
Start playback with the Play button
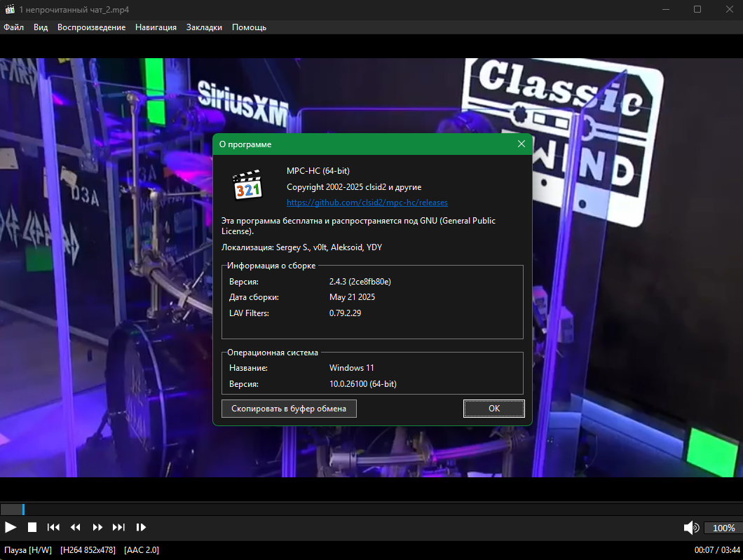[11, 527]
